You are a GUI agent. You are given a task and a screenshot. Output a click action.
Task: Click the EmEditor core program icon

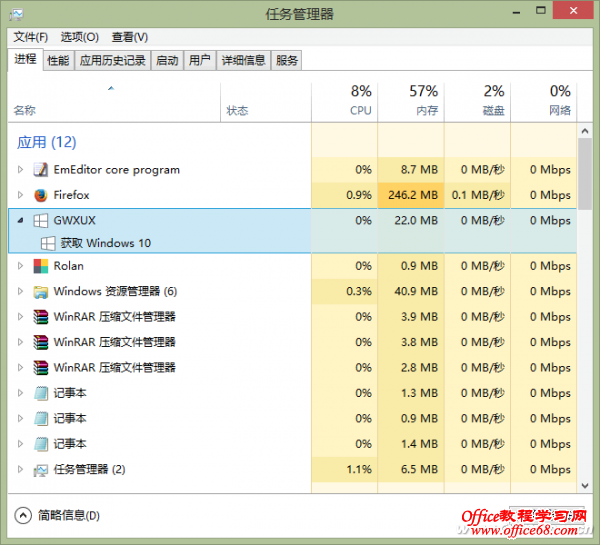click(41, 170)
